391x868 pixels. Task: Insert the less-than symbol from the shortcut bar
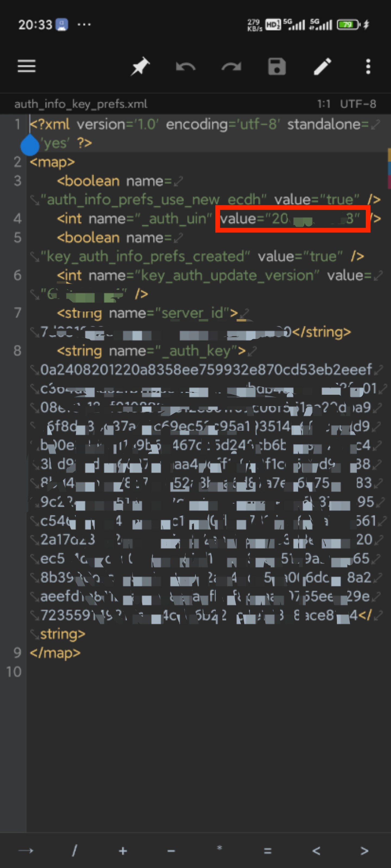[x=316, y=851]
